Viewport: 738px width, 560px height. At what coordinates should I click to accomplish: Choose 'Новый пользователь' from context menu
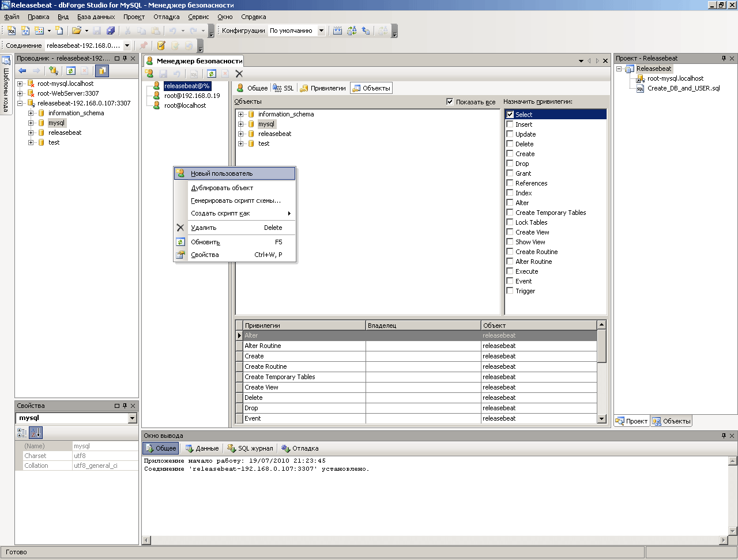click(222, 173)
